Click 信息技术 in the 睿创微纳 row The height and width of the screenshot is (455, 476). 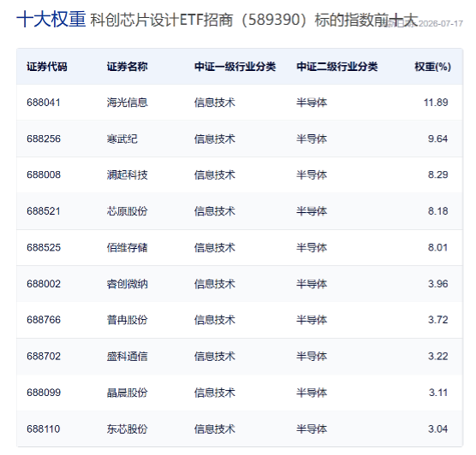(x=215, y=284)
